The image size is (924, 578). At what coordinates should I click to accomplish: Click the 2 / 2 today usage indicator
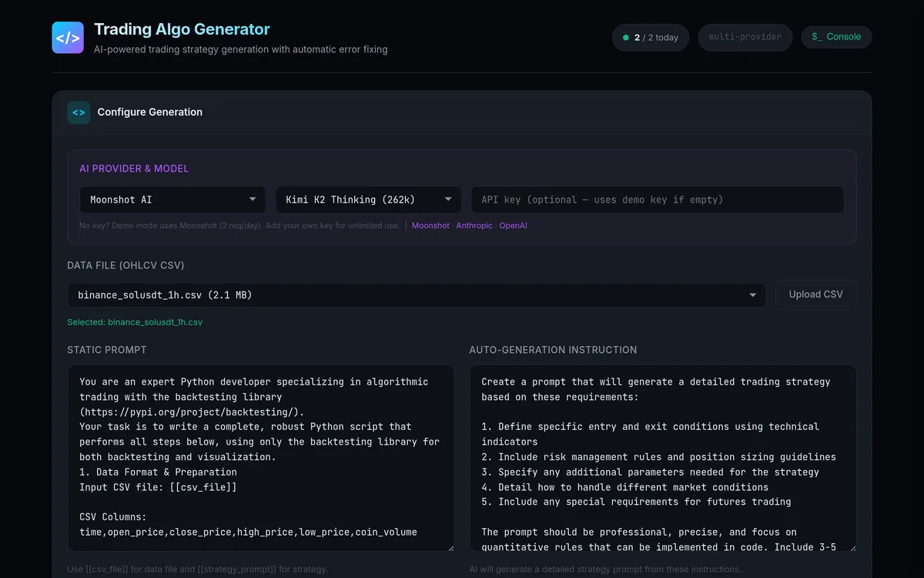pyautogui.click(x=651, y=38)
